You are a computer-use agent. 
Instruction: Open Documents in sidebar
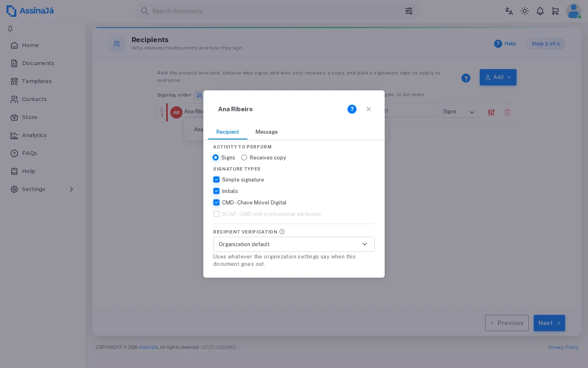point(43,63)
